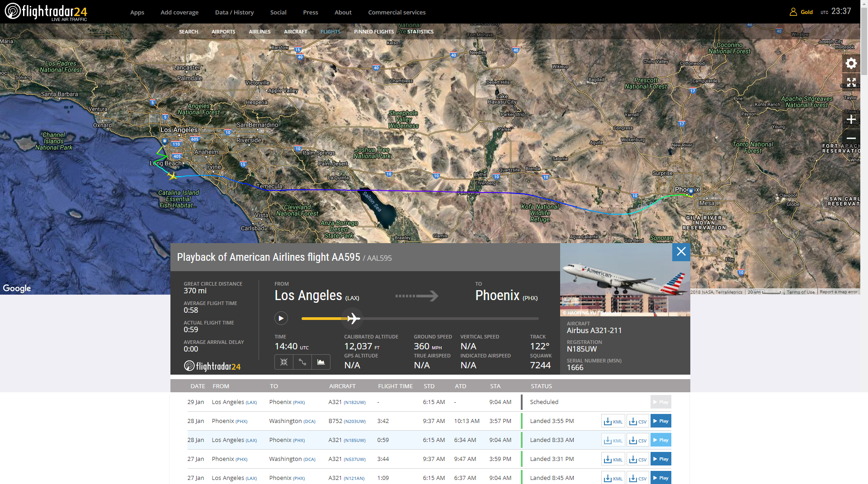Image resolution: width=868 pixels, height=484 pixels.
Task: Download CSV for 28 Jan Los Angeles flight
Action: (637, 440)
